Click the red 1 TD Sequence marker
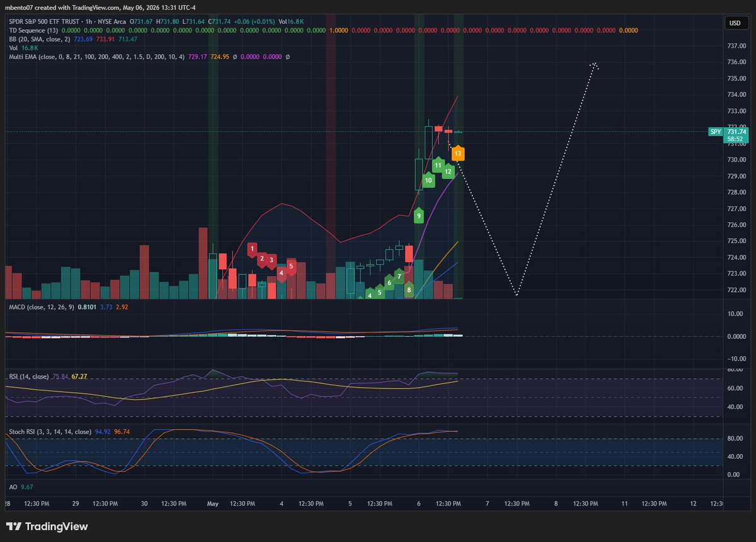Screen dimensions: 756x542 [x=253, y=249]
